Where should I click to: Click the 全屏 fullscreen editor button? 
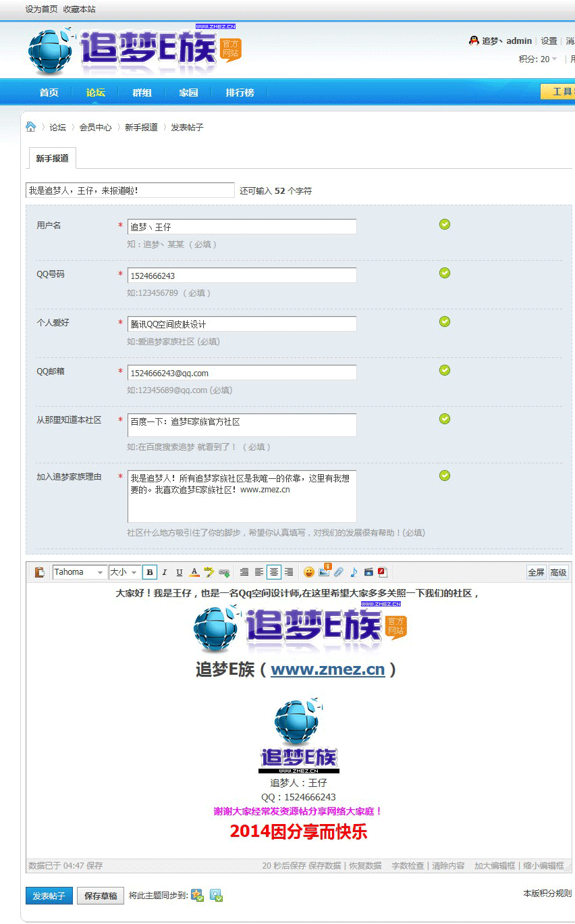[536, 572]
